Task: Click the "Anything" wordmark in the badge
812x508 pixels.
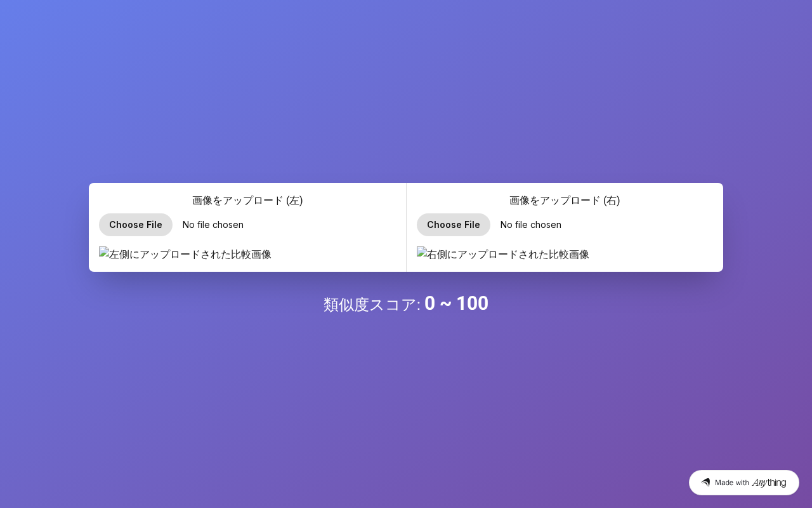Action: 769,483
